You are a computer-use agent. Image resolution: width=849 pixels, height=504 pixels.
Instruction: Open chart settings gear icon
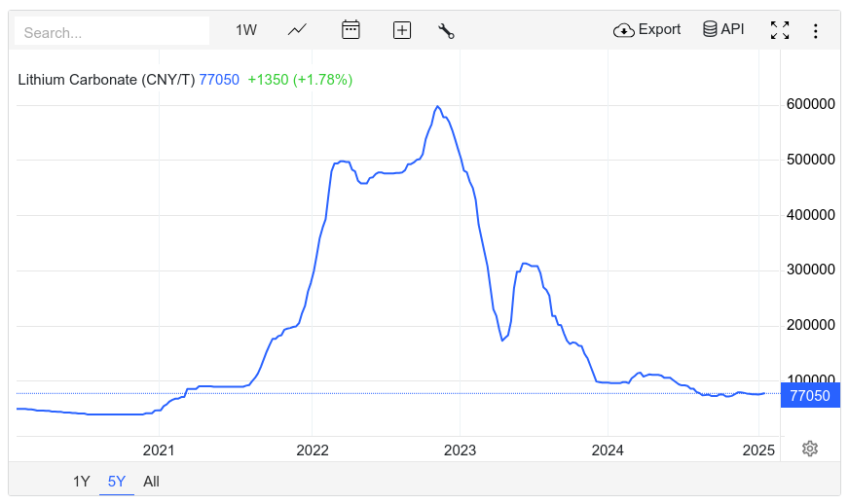(x=809, y=449)
